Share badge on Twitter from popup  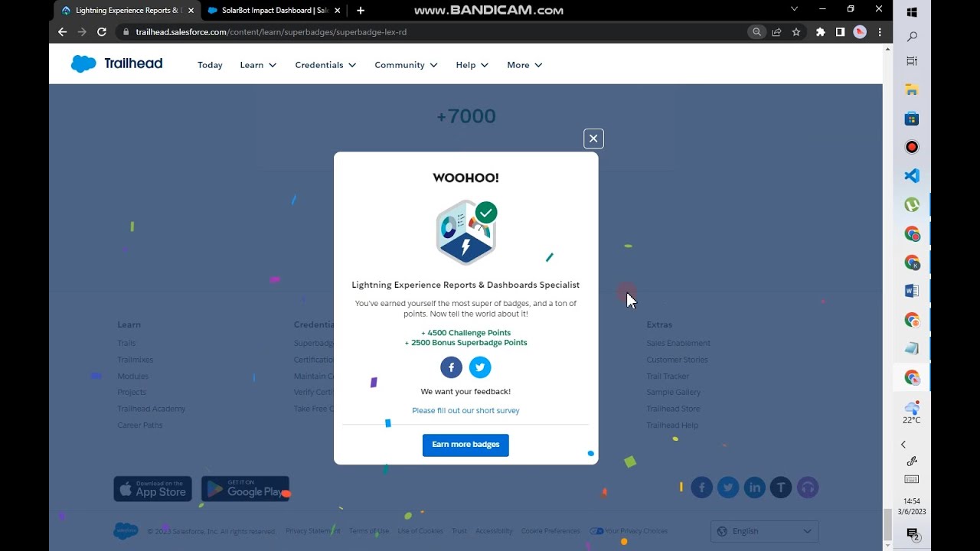tap(480, 367)
